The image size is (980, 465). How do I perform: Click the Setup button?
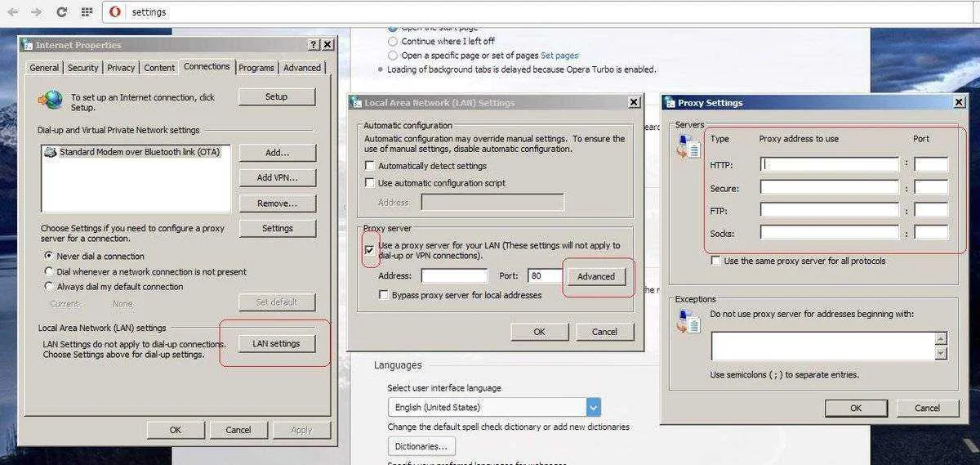click(x=277, y=96)
